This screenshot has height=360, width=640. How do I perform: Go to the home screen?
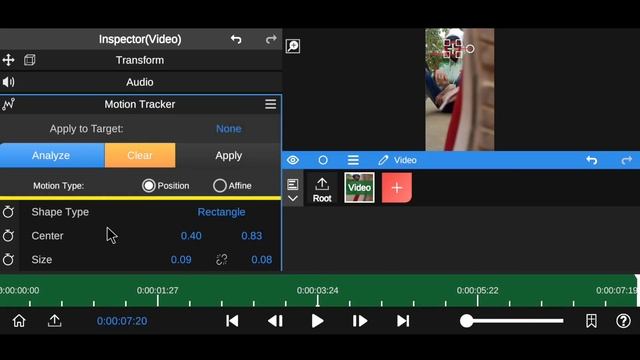(19, 321)
